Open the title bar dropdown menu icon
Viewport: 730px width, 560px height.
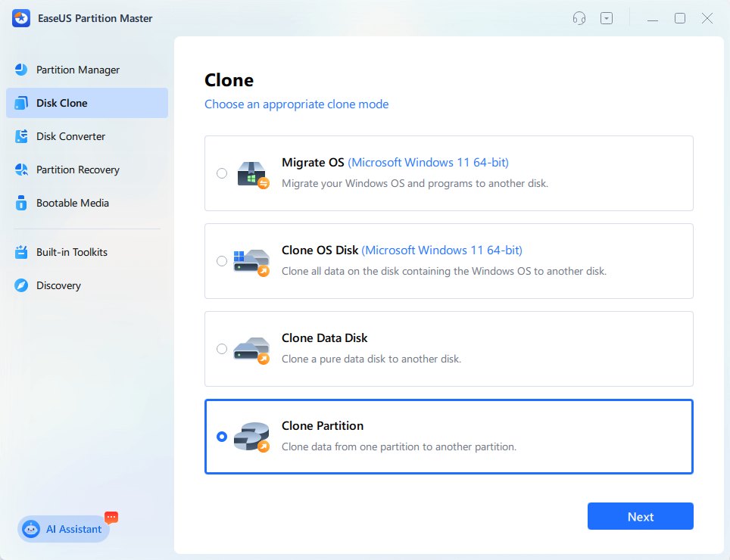pyautogui.click(x=607, y=19)
